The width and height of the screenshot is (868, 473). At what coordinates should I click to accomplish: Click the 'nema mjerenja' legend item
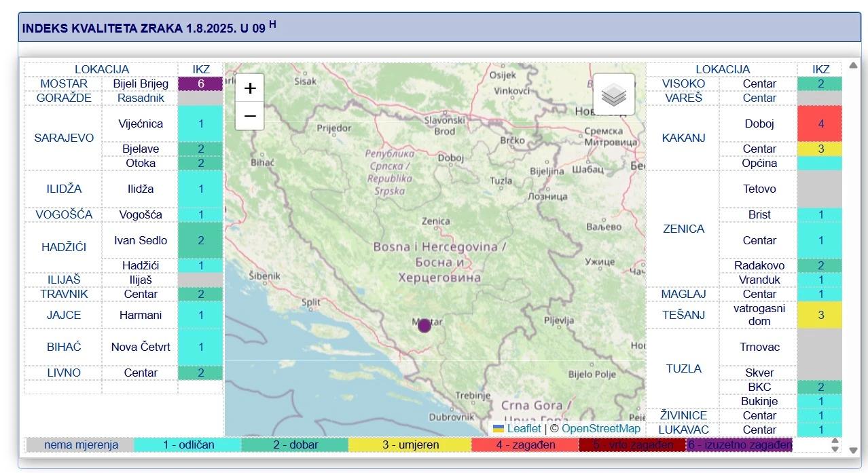point(81,445)
